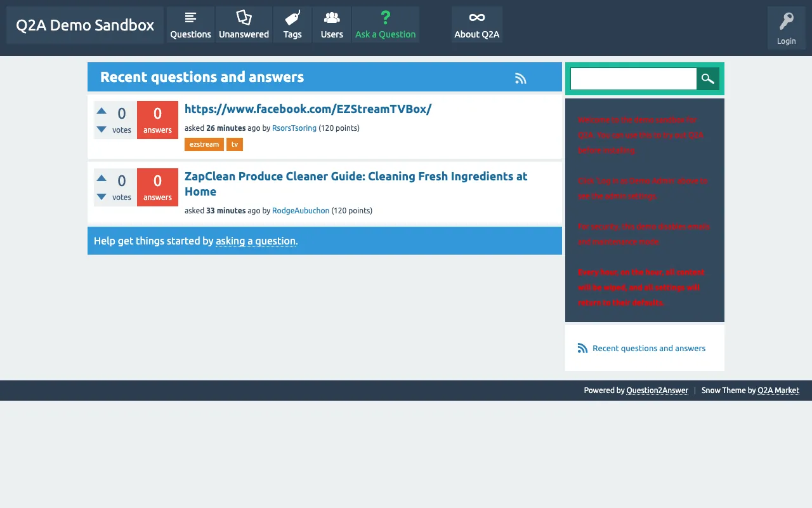Downvote the EZStreamTVBox question
The image size is (812, 508).
[x=101, y=130]
